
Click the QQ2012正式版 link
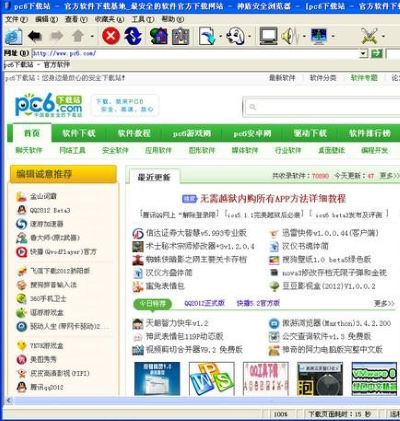click(204, 303)
